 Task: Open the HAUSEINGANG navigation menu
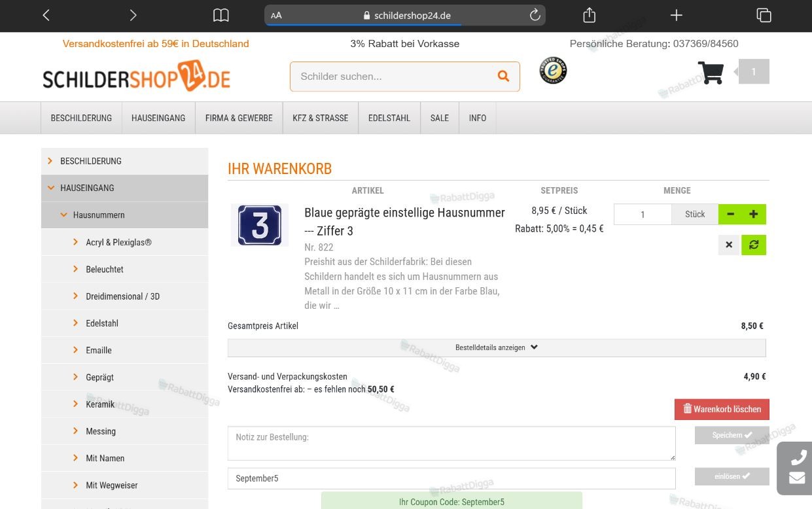click(158, 118)
